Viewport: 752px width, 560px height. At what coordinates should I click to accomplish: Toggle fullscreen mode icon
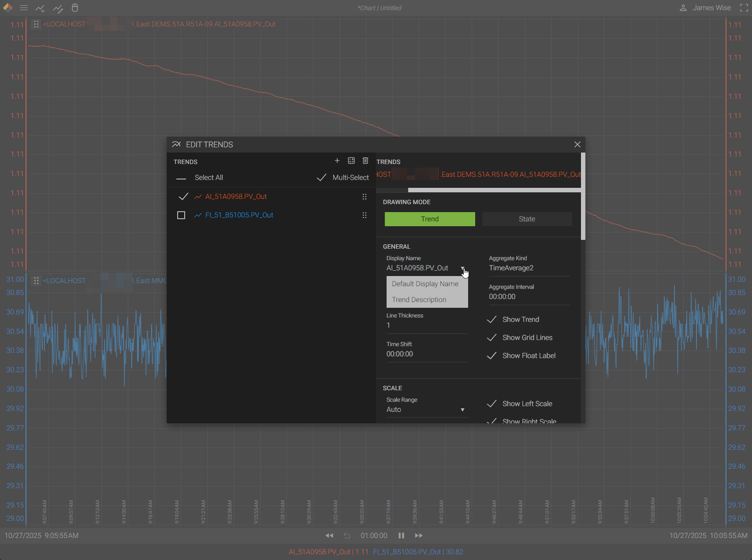(744, 8)
